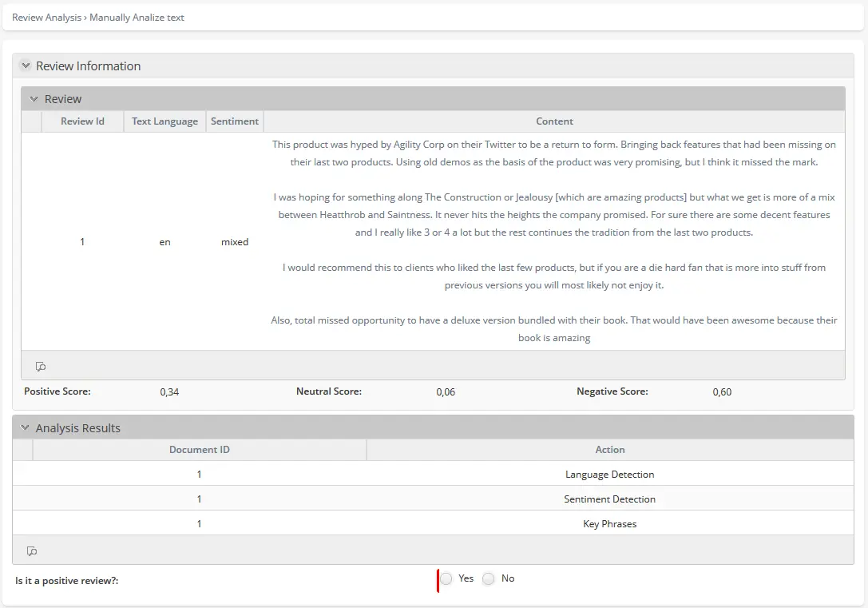Click Document ID 1 in Key Phrases row

(200, 523)
